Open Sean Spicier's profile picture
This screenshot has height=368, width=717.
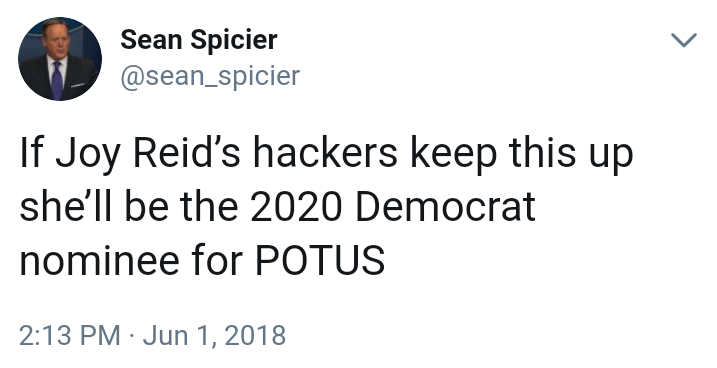[x=60, y=59]
